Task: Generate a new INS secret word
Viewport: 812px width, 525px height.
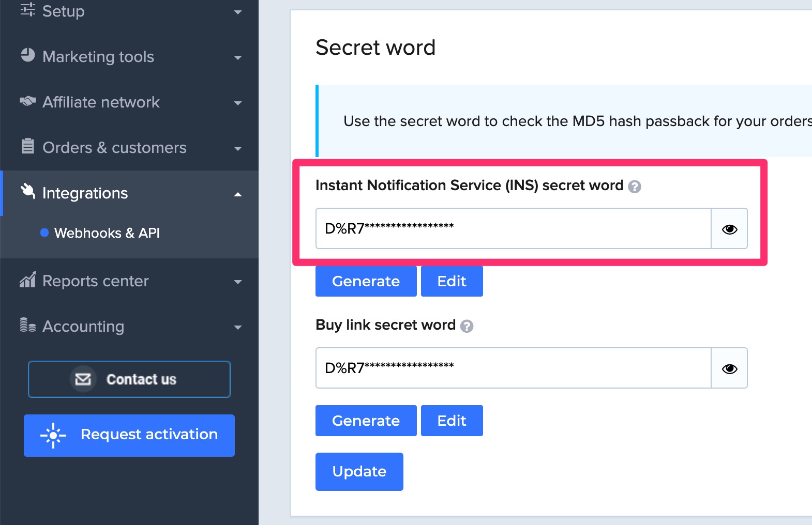Action: (x=366, y=281)
